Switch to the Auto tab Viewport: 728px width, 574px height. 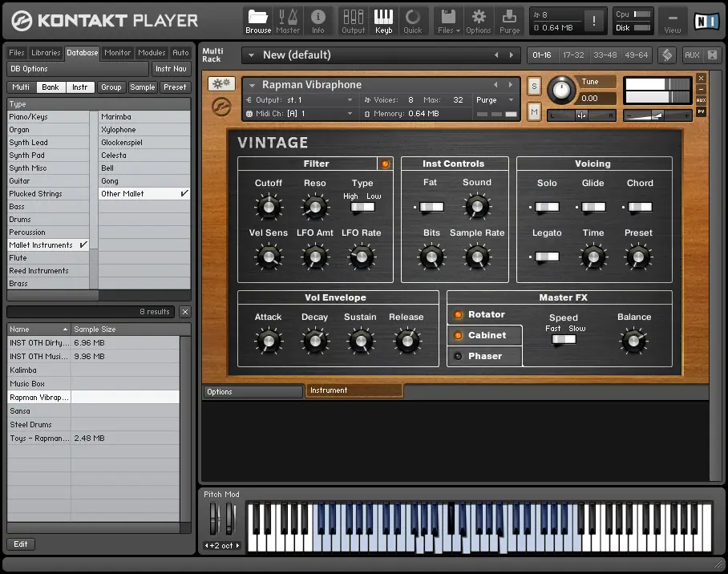coord(180,52)
